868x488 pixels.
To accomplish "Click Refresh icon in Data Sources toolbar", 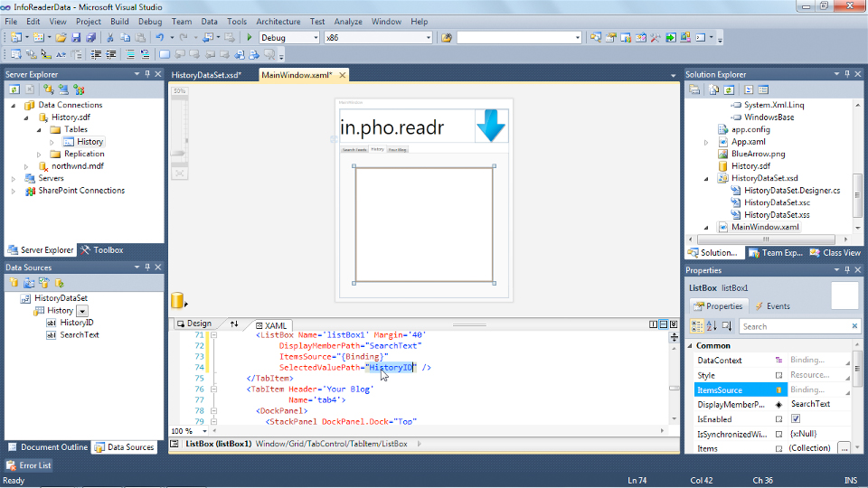I will pyautogui.click(x=59, y=283).
